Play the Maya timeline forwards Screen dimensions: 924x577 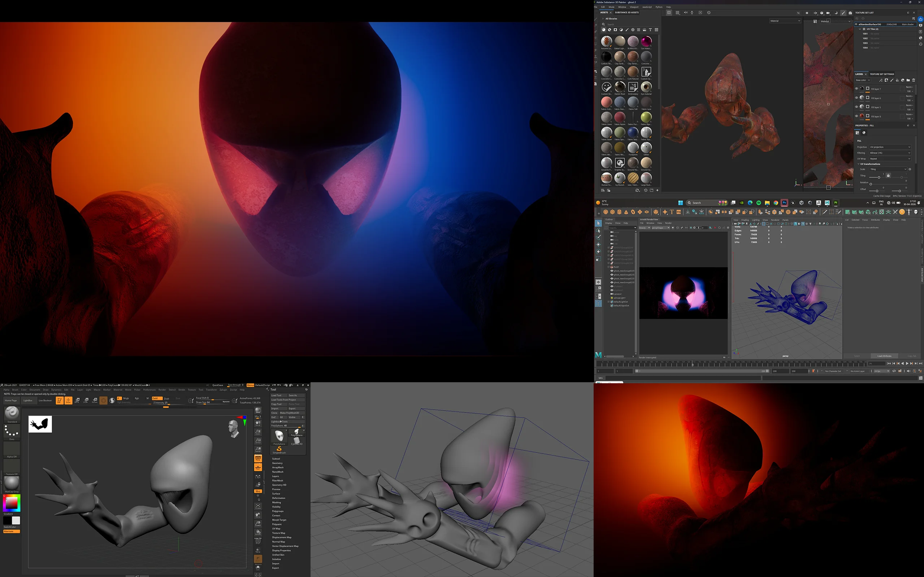point(907,364)
